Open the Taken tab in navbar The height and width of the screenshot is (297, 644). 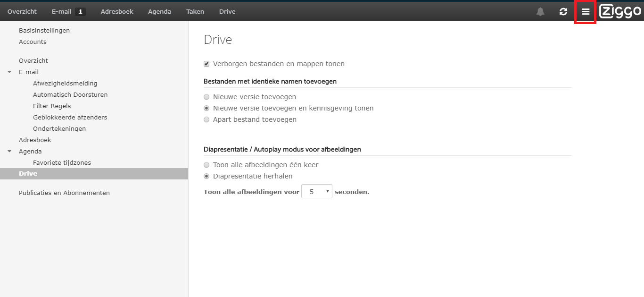(x=195, y=12)
